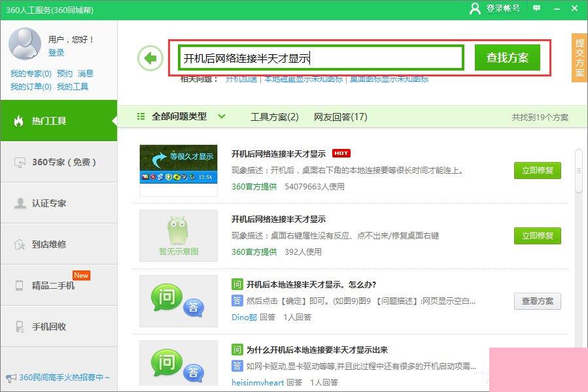588x392 pixels.
Task: Click the megaphone icon at sidebar bottom
Action: click(x=11, y=378)
